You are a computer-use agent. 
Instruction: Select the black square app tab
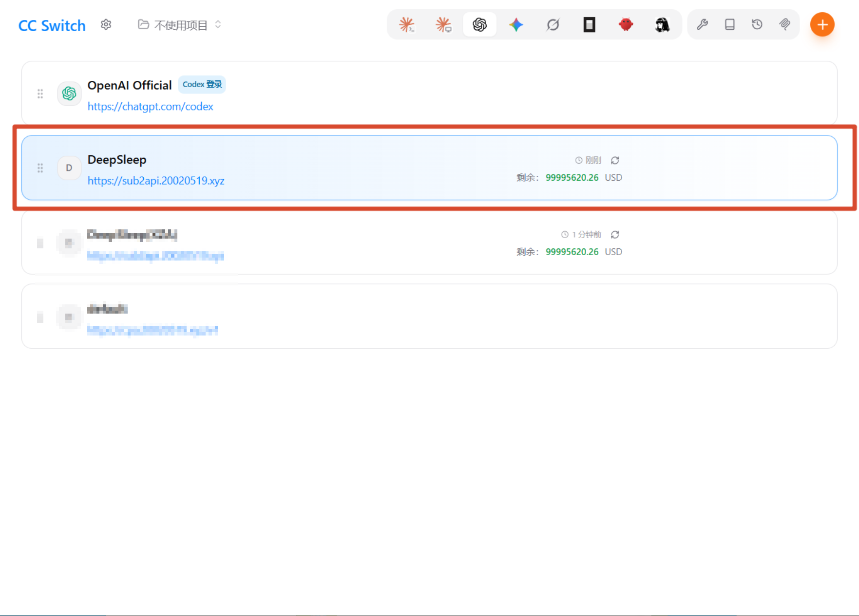pos(590,24)
